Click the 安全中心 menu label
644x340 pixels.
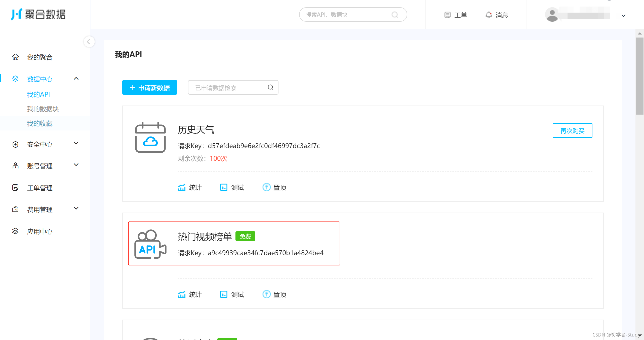(40, 144)
